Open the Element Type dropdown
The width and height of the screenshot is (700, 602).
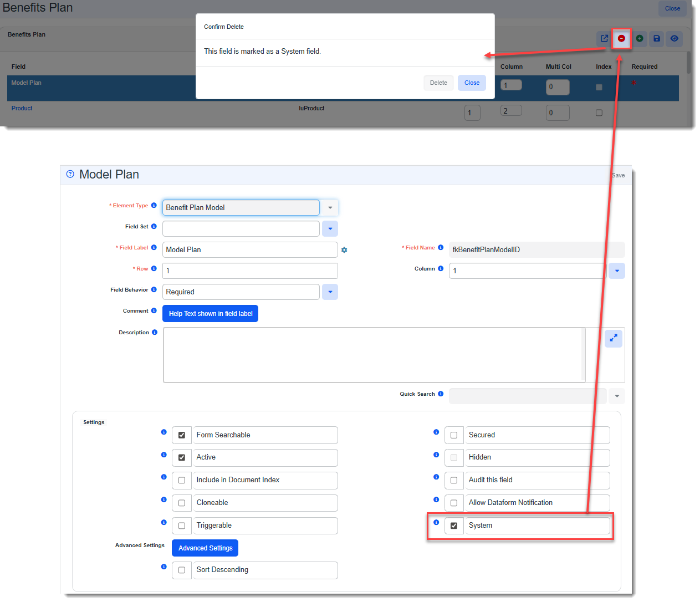pyautogui.click(x=330, y=208)
